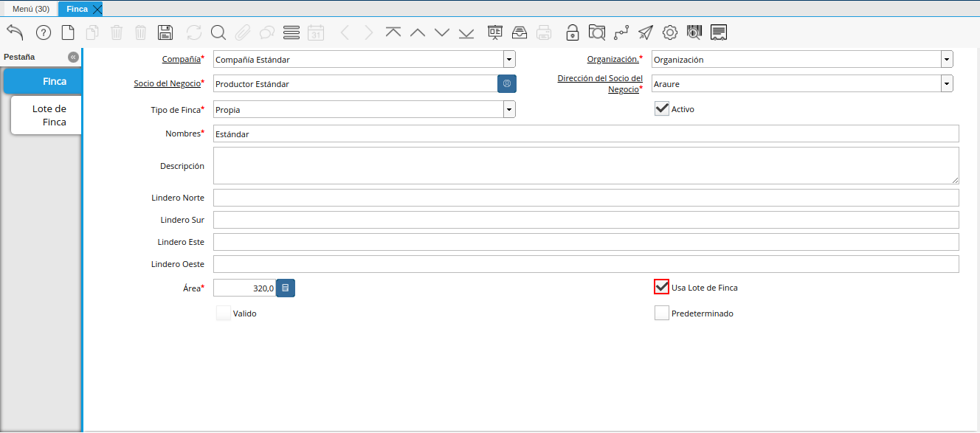
Task: Click the lock private access icon
Action: tap(572, 32)
